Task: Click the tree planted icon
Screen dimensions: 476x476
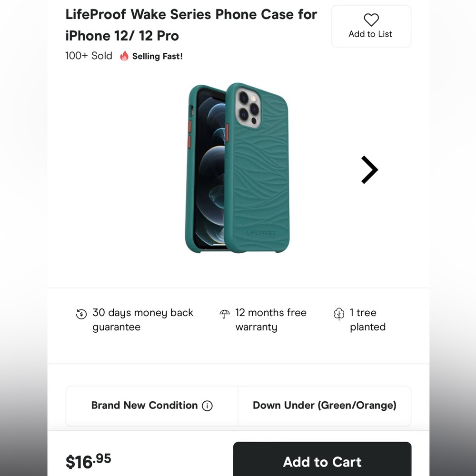Action: point(339,314)
